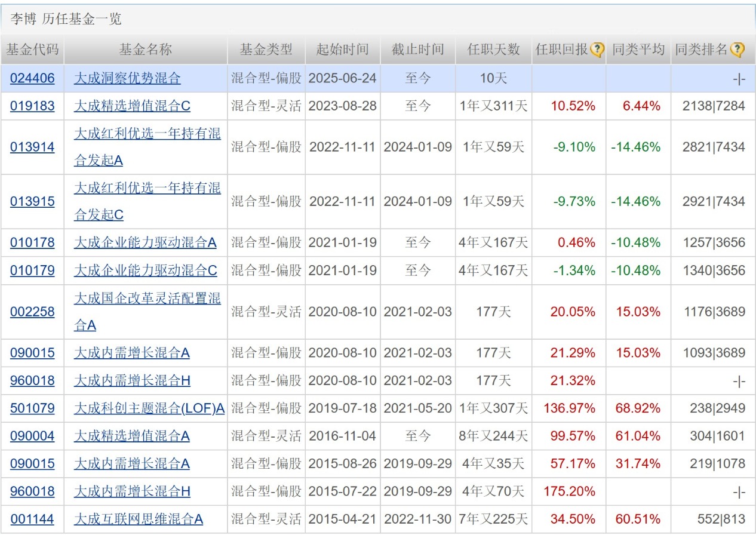Screen dimensions: 756x535
Task: Select the 1257|3656 ranking cell
Action: tap(713, 242)
